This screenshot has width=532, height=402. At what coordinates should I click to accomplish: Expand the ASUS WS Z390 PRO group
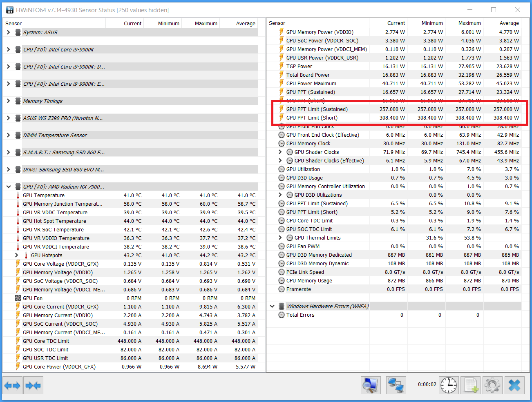tap(9, 118)
